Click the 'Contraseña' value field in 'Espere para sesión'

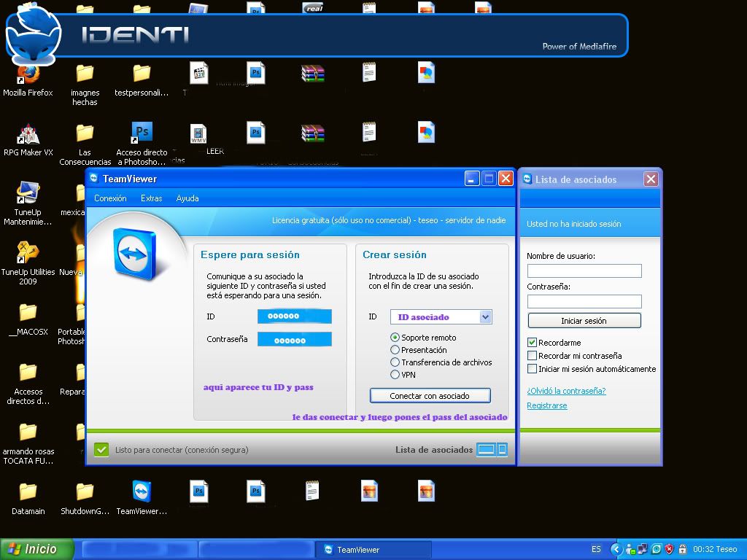tap(295, 340)
